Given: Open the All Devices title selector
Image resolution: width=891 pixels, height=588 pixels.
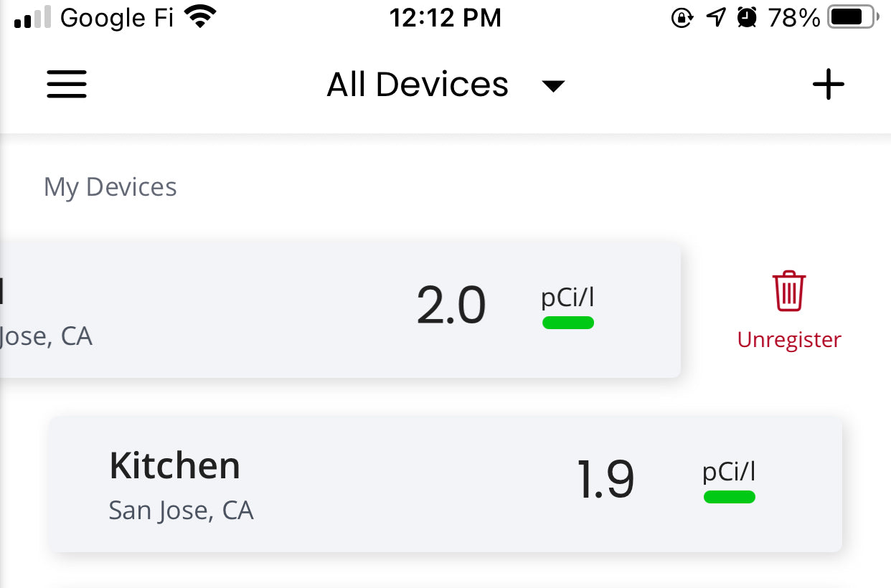Looking at the screenshot, I should pyautogui.click(x=418, y=85).
